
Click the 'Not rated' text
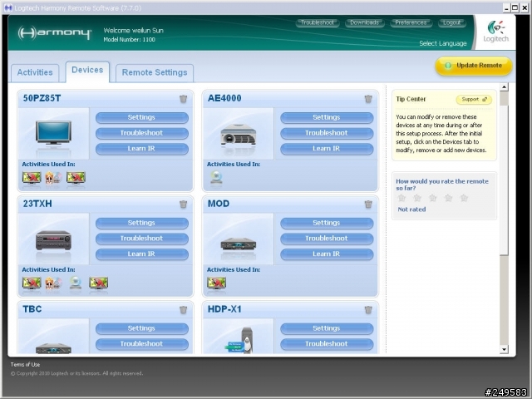pyautogui.click(x=411, y=209)
